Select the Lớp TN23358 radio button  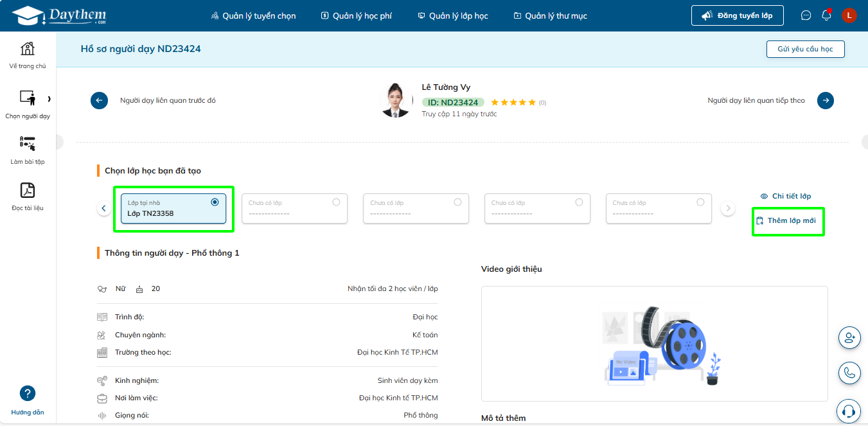coord(215,202)
